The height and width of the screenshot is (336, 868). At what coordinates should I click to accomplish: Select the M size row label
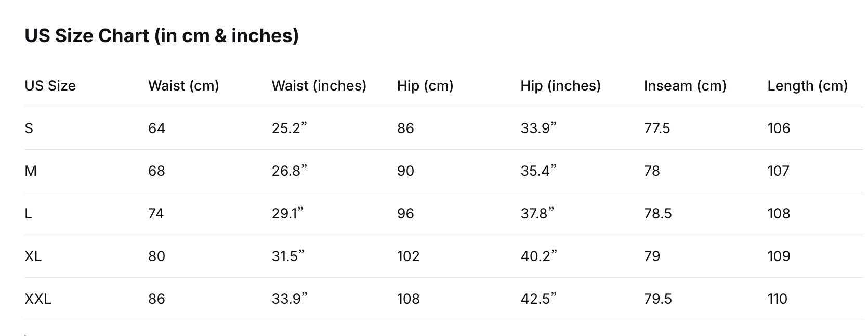coord(31,171)
